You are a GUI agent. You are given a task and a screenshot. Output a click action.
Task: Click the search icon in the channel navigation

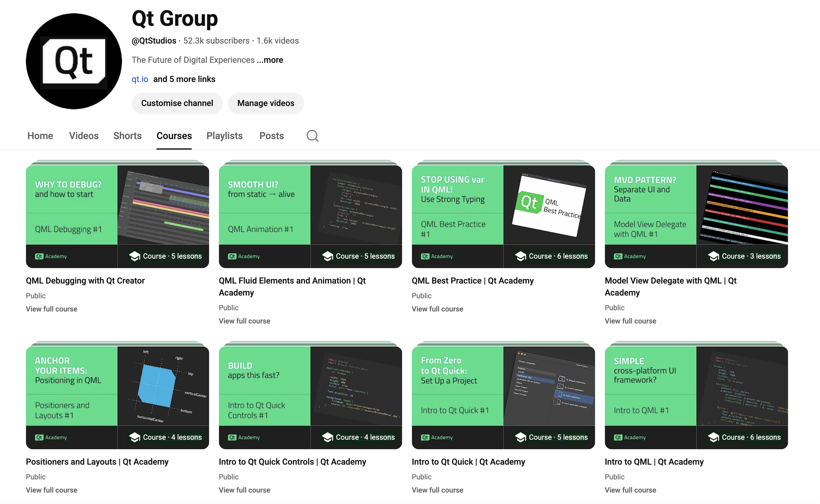point(312,136)
